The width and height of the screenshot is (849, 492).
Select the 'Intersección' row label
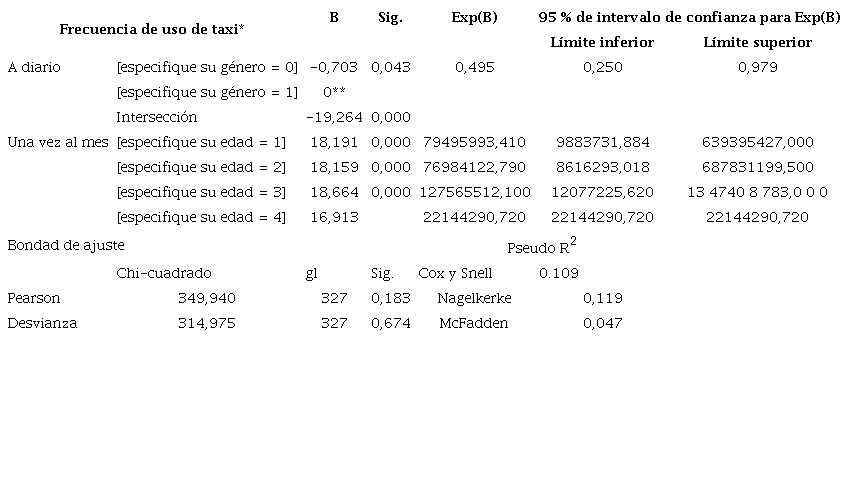pyautogui.click(x=157, y=117)
